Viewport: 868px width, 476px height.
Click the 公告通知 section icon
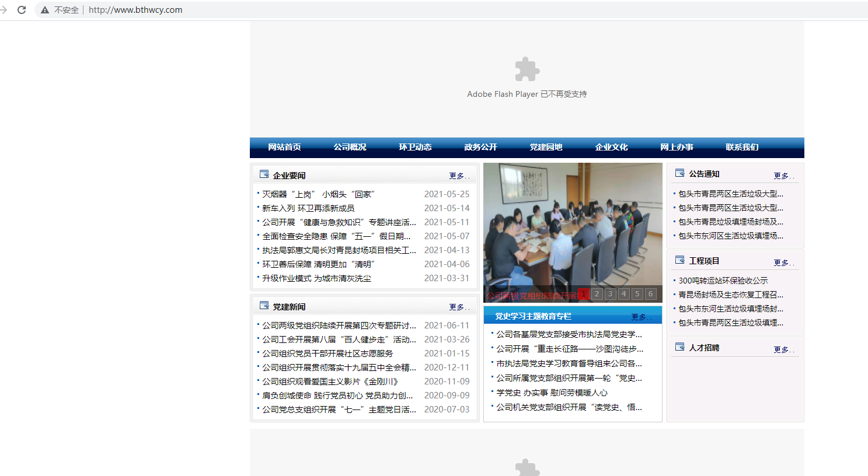click(679, 173)
